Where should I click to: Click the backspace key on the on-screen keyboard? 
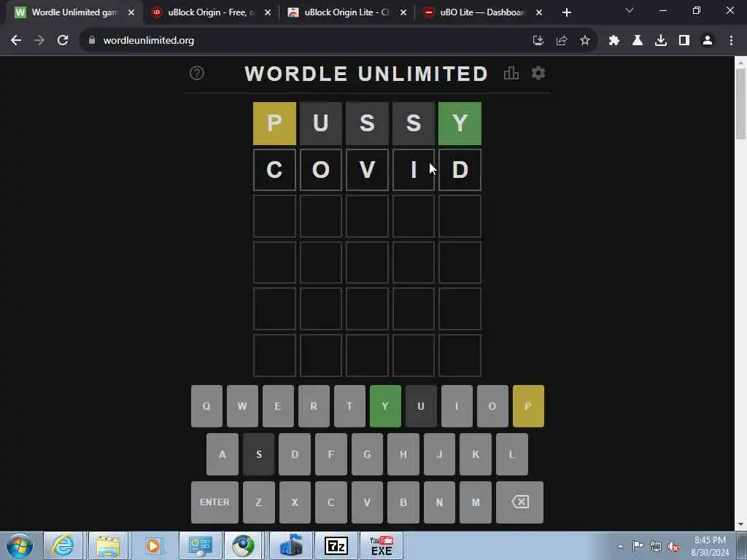point(519,502)
